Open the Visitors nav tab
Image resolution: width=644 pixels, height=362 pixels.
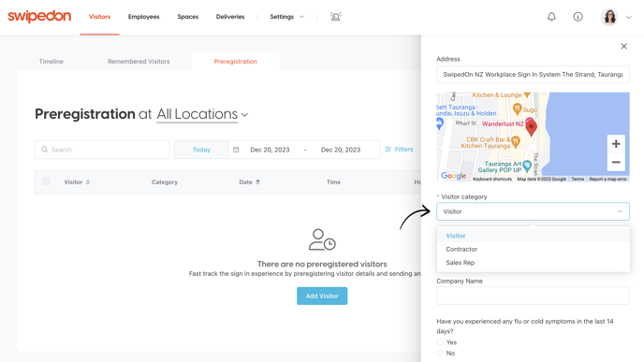(x=99, y=17)
